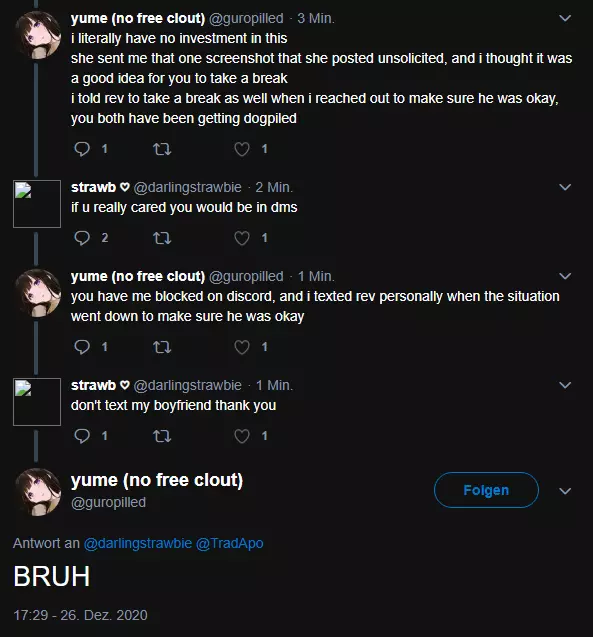The height and width of the screenshot is (637, 593).
Task: Reply to yume's "no investment" tweet
Action: point(82,149)
